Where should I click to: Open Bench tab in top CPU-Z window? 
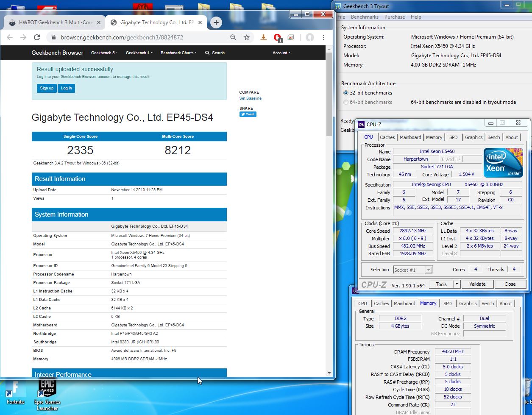(x=493, y=137)
